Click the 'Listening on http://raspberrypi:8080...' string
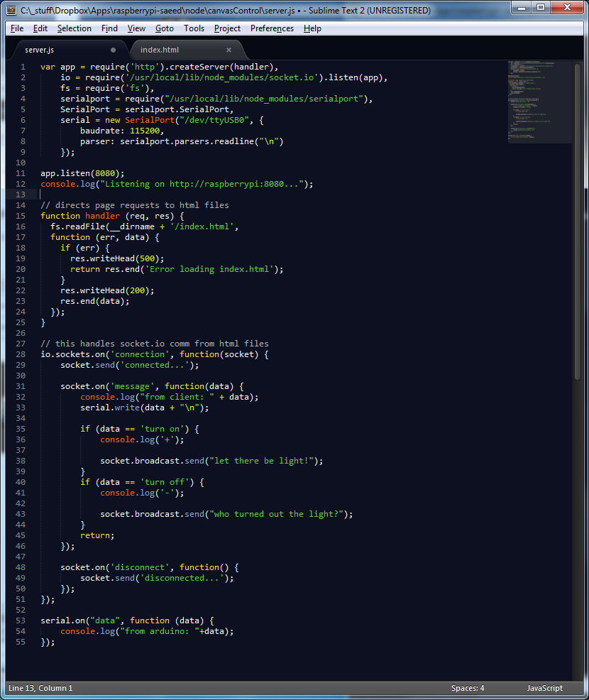 [x=202, y=184]
